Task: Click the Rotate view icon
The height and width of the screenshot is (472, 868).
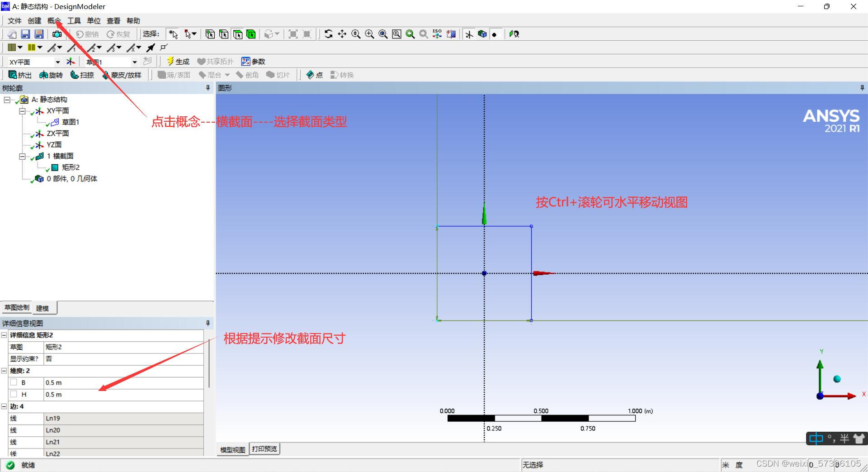Action: (329, 34)
